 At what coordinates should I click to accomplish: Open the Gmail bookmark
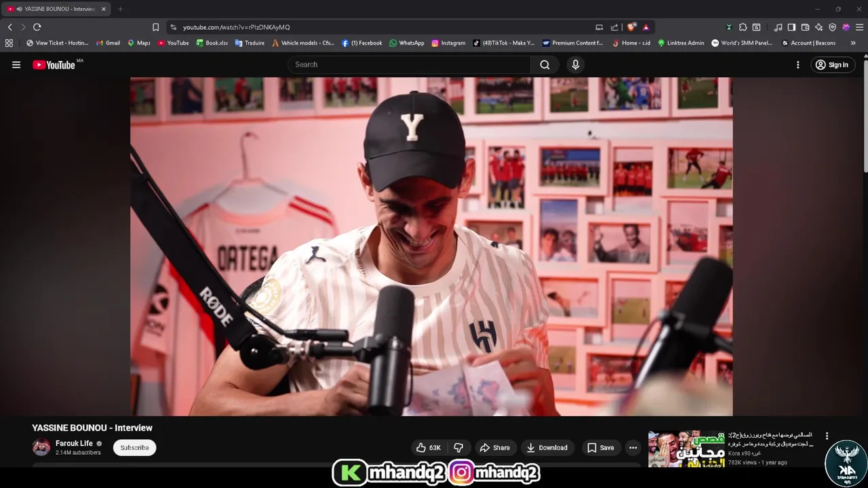click(108, 43)
